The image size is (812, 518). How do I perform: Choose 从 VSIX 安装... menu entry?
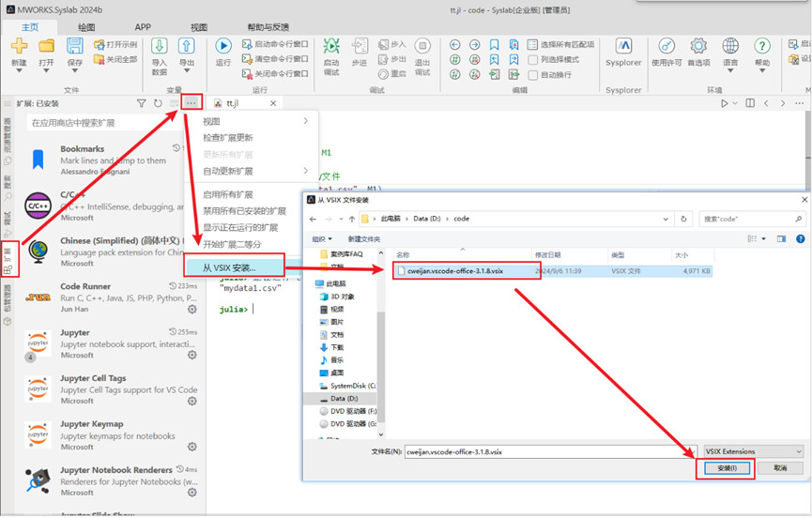[235, 267]
